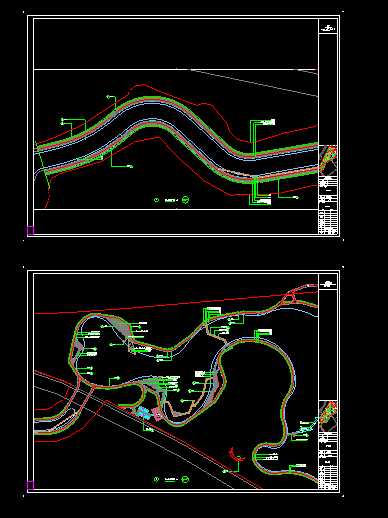Click the magenta square on the upper sheet

pos(30,230)
